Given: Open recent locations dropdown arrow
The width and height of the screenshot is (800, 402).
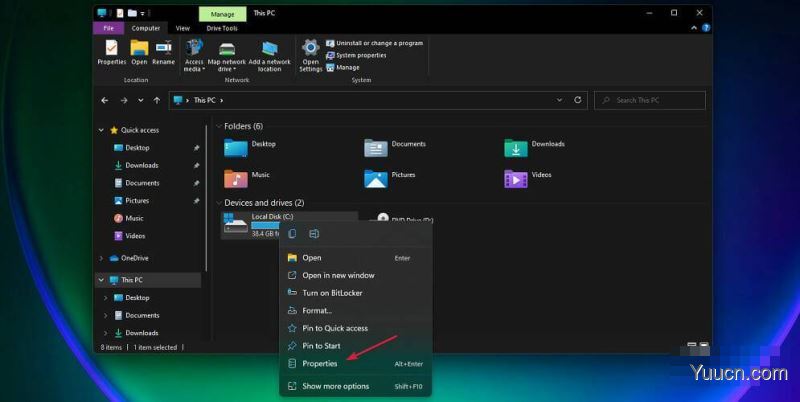Looking at the screenshot, I should tap(141, 100).
